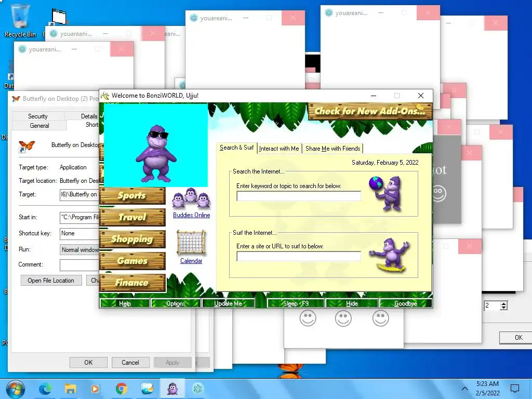Viewport: 532px width, 399px height.
Task: Click Butterfly on Desktop Properties title icon
Action: [x=16, y=99]
